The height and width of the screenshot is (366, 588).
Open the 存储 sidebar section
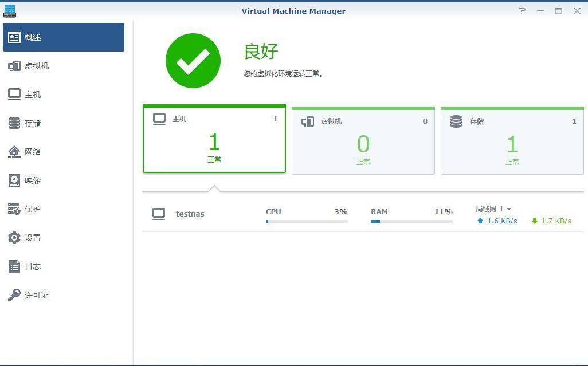(64, 123)
